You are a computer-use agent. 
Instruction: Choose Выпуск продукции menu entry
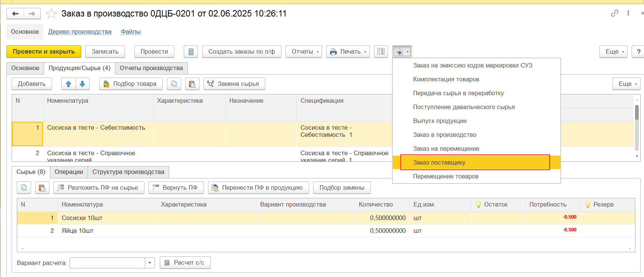(440, 121)
